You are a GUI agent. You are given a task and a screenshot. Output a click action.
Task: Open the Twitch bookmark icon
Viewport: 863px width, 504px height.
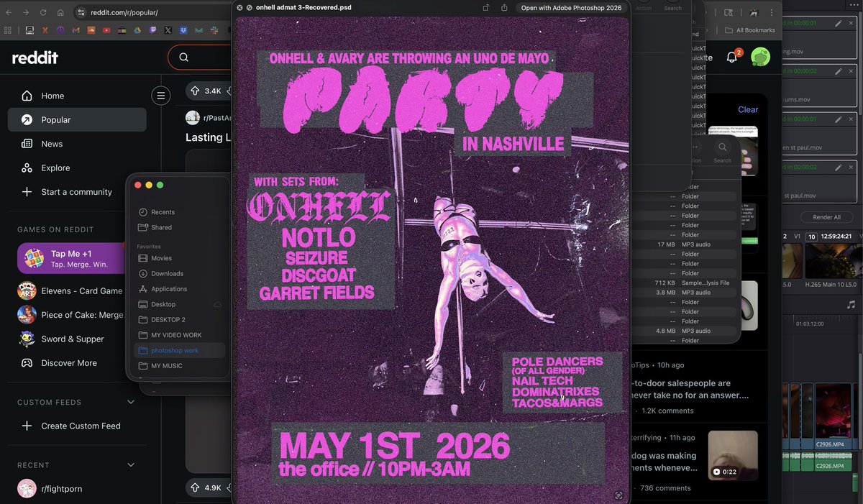pos(153,30)
